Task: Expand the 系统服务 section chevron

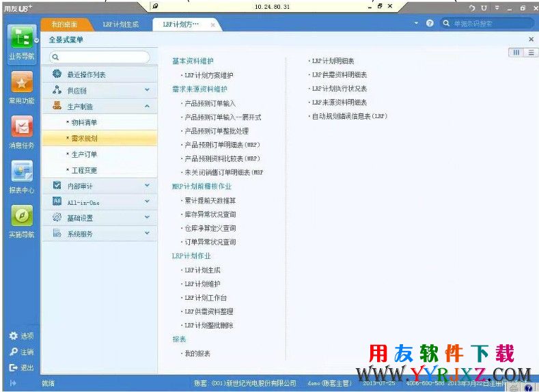Action: pyautogui.click(x=147, y=234)
